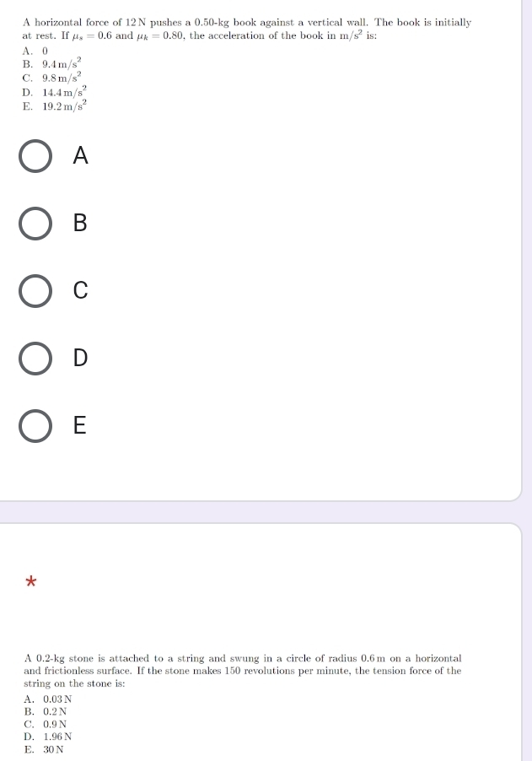The height and width of the screenshot is (761, 532).
Task: Click the letter label 'D' beside its radio
Action: coord(80,358)
